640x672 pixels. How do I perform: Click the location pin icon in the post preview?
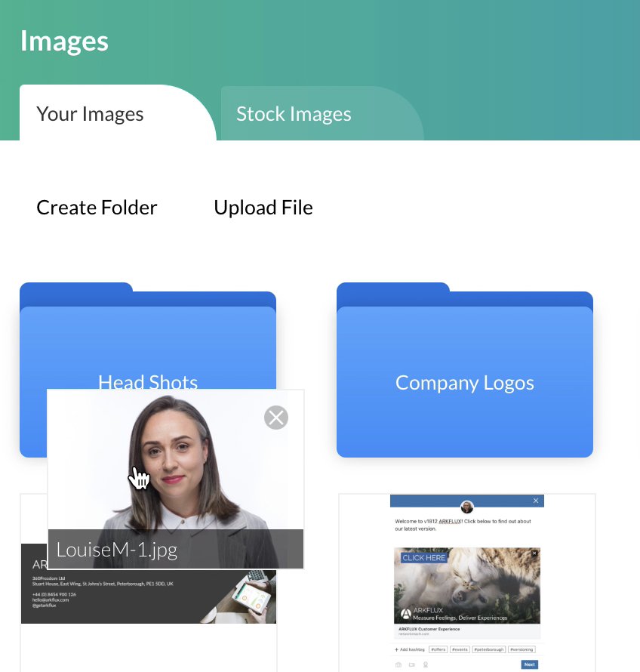pyautogui.click(x=425, y=664)
